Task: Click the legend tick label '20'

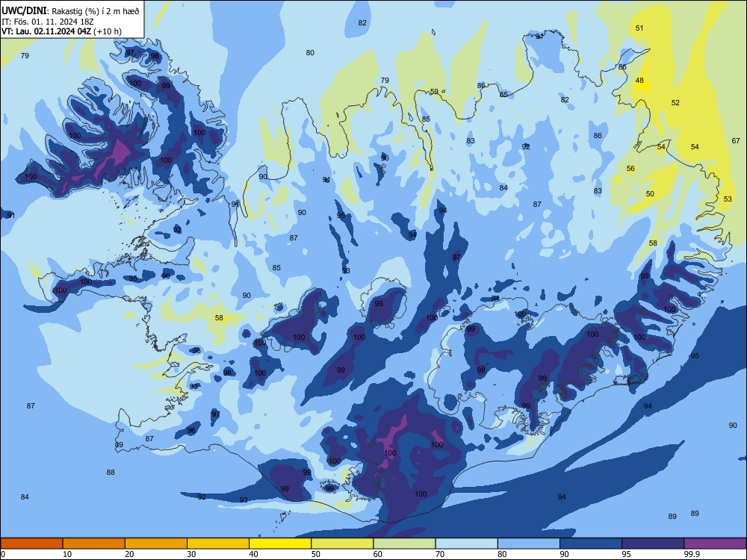Action: pyautogui.click(x=129, y=554)
